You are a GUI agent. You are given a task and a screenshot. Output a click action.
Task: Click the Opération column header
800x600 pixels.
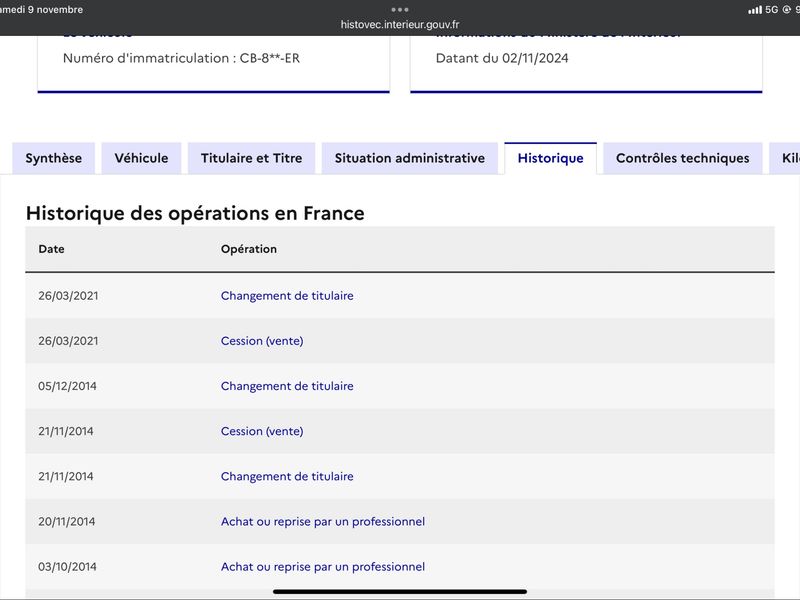[x=249, y=249]
